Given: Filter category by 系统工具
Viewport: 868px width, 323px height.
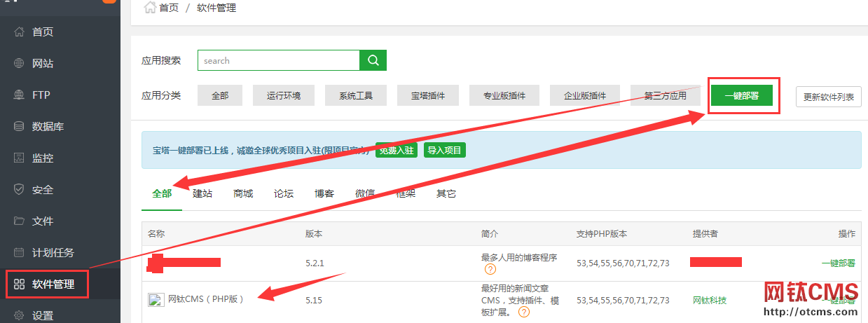Looking at the screenshot, I should [x=356, y=95].
